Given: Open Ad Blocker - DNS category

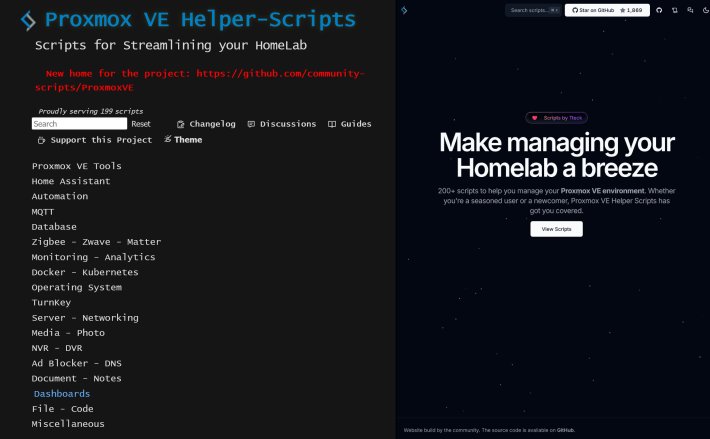Looking at the screenshot, I should click(77, 363).
